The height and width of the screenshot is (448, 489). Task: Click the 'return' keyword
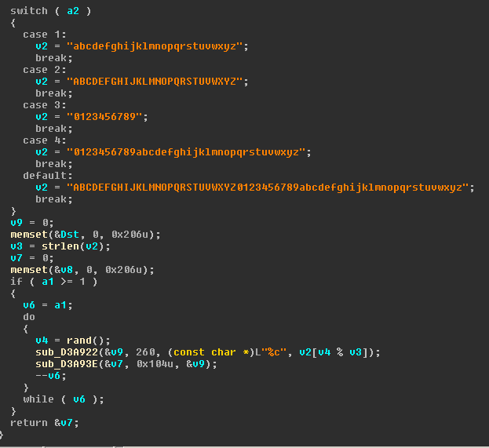click(x=29, y=423)
